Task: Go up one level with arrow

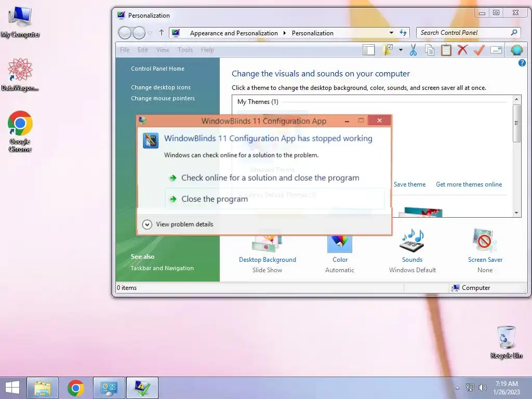Action: [x=162, y=33]
